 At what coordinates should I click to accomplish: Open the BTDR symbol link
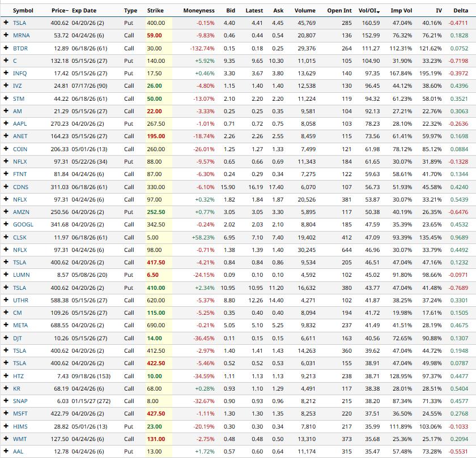click(x=20, y=48)
